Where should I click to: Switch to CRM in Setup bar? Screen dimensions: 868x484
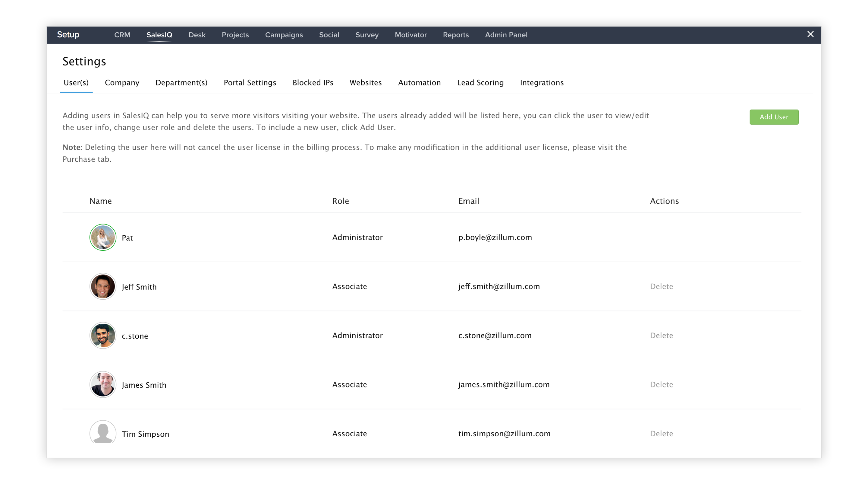[122, 35]
